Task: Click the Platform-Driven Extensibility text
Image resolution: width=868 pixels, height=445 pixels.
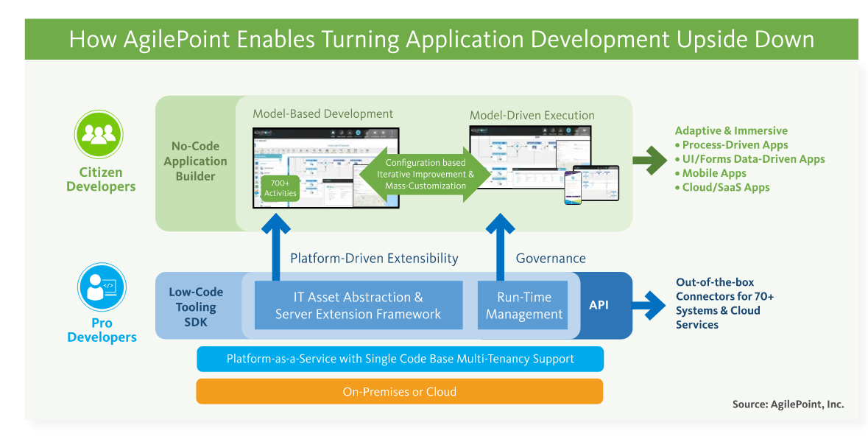Action: pos(374,259)
